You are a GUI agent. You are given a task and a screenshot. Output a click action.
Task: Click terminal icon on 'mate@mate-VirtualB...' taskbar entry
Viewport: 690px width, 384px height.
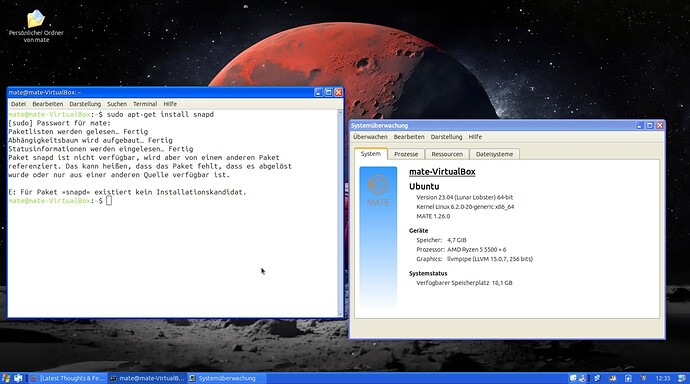[113, 378]
